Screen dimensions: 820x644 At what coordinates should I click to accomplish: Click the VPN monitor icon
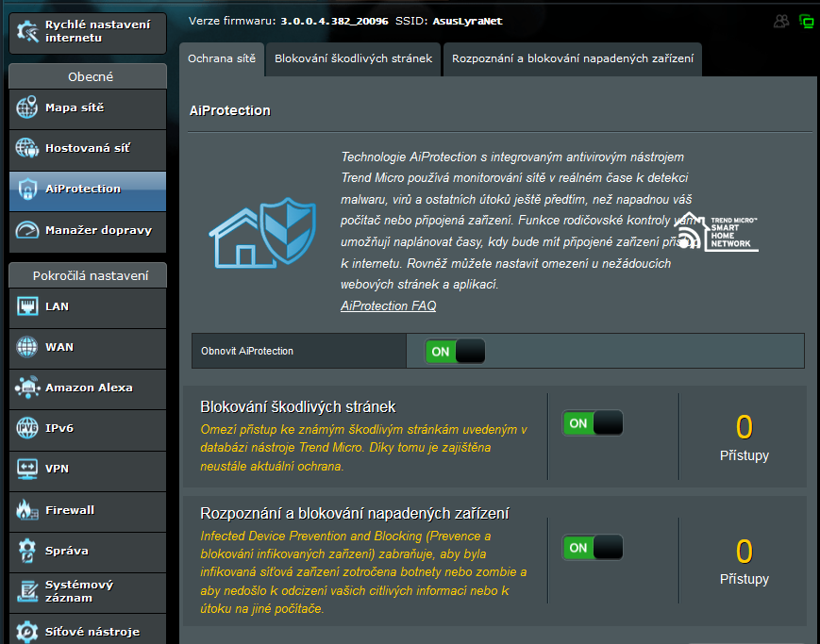27,469
